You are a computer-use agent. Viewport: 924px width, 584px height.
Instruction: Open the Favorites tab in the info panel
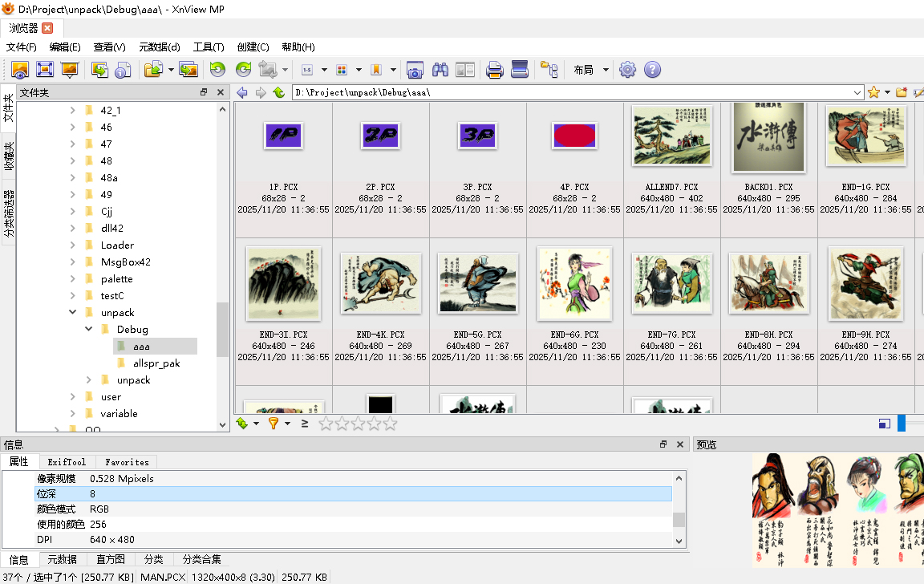(128, 462)
